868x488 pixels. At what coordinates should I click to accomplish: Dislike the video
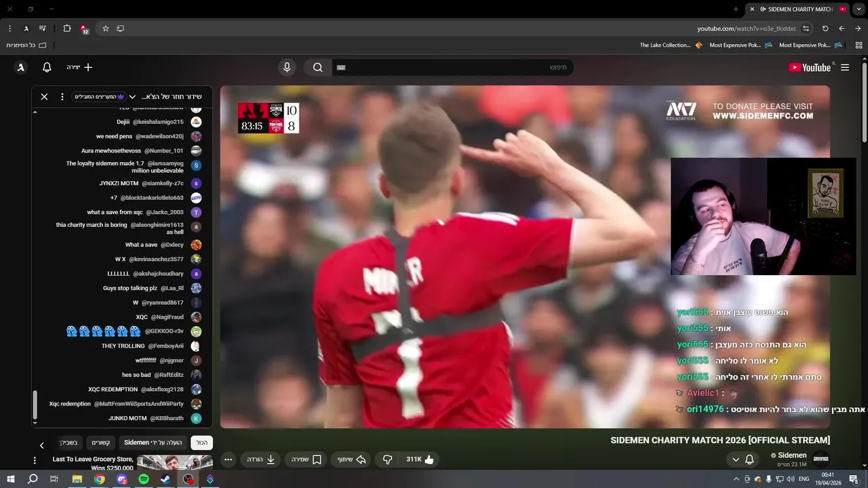[387, 460]
